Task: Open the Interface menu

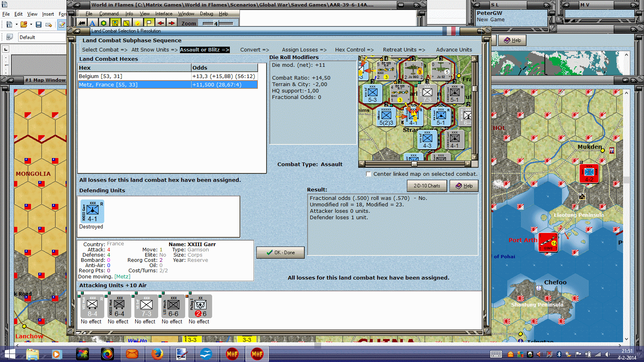Action: click(164, 14)
